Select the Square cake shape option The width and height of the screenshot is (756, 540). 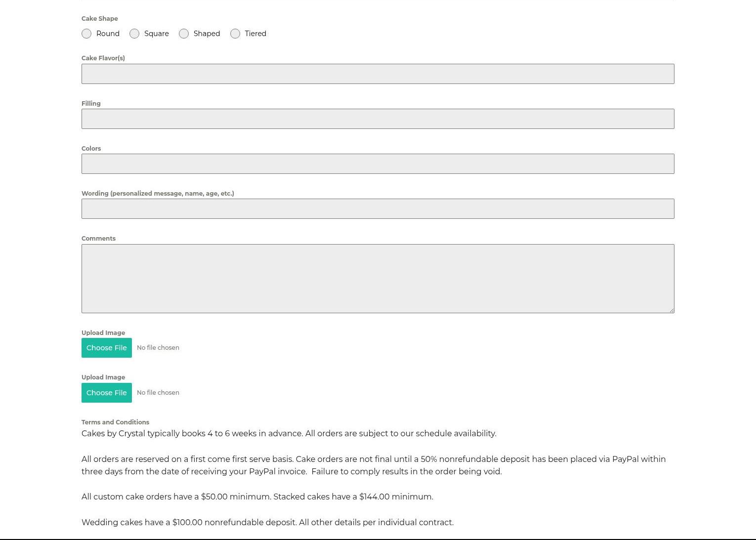click(134, 34)
